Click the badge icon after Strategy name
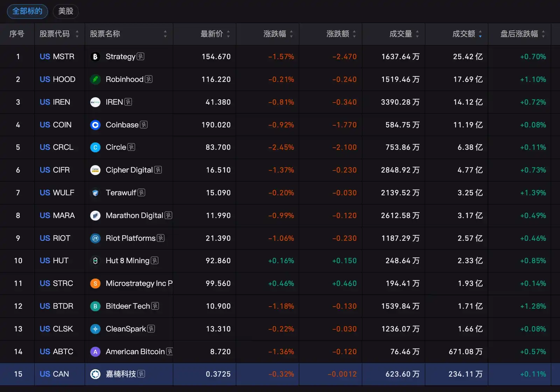The image size is (560, 392). 141,56
